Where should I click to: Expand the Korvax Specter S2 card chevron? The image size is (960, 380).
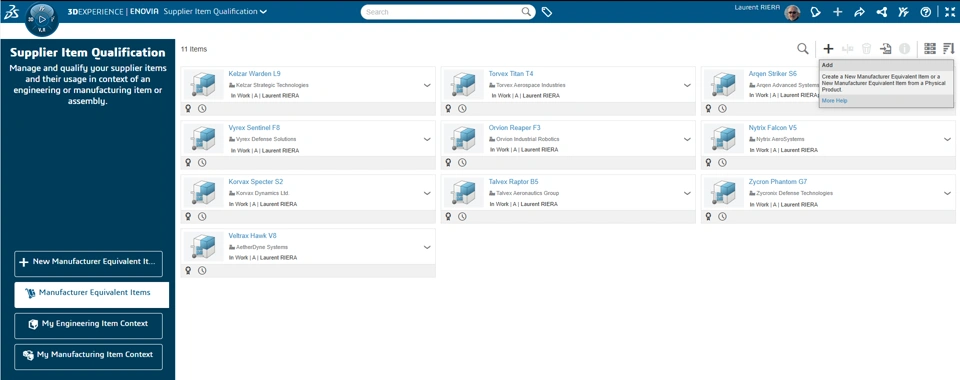(427, 193)
